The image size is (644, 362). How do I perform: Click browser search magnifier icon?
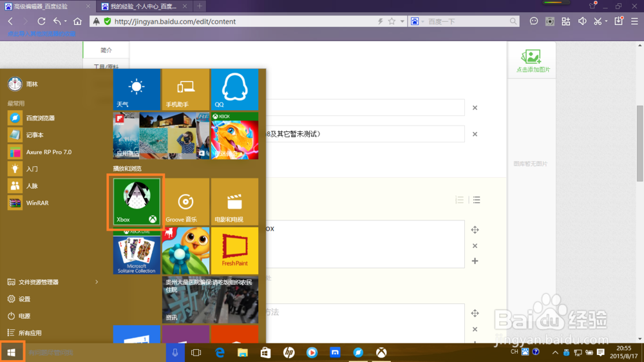click(513, 21)
